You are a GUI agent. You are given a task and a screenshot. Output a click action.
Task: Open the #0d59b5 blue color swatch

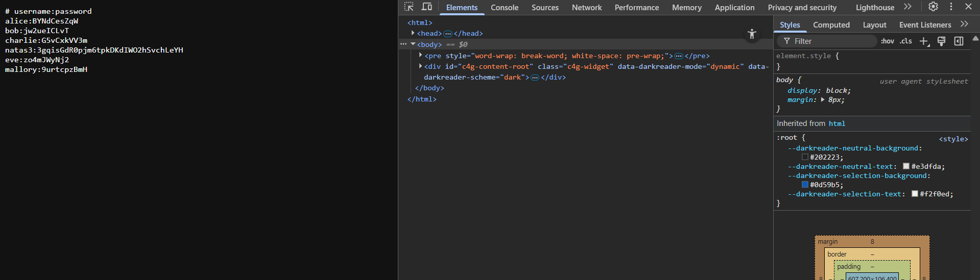[805, 185]
